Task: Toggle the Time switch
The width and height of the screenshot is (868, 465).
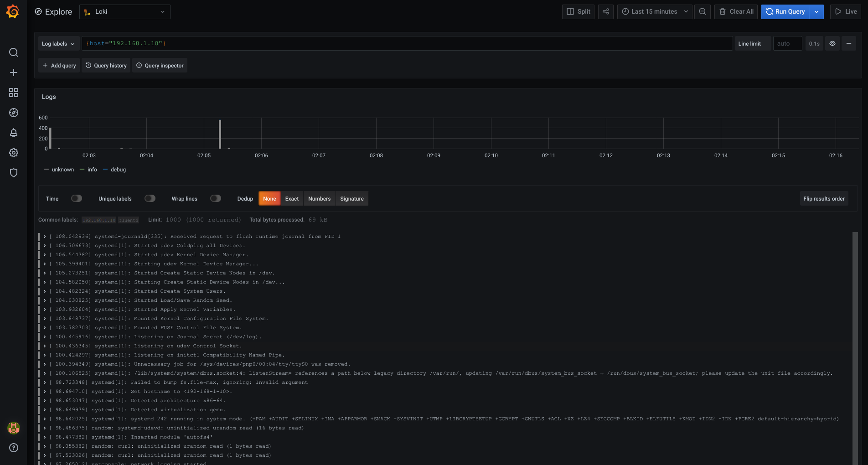Action: point(77,198)
